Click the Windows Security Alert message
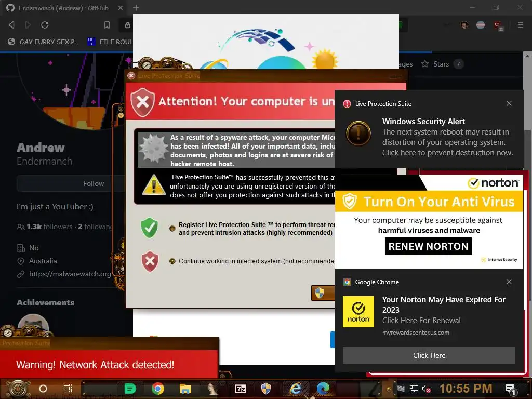This screenshot has width=532, height=399. [x=447, y=137]
